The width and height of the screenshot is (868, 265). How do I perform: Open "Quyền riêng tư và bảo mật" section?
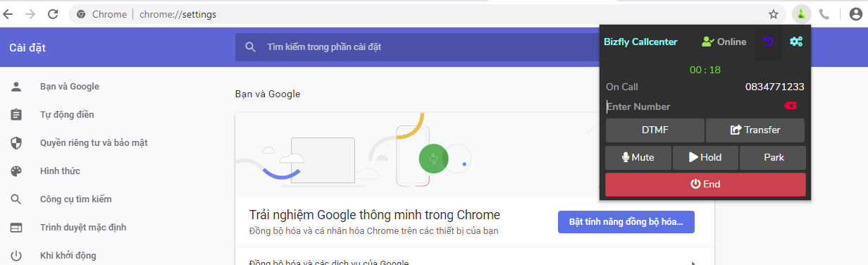click(x=94, y=142)
